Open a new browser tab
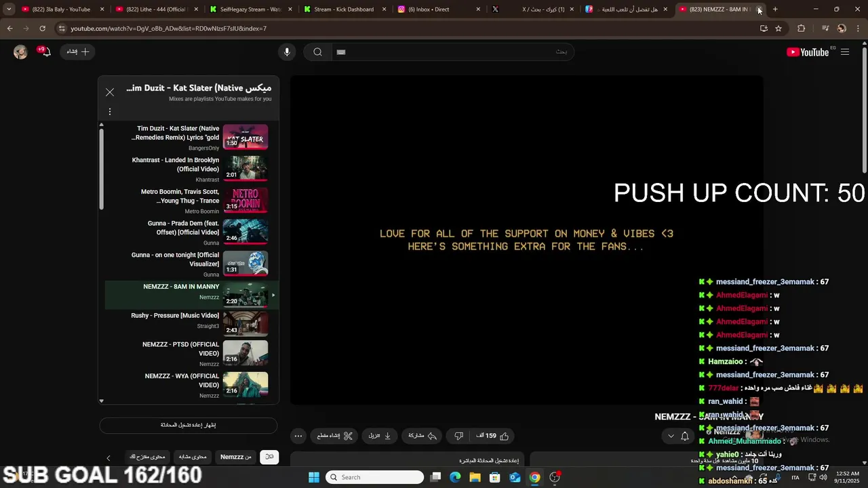The image size is (868, 488). [775, 9]
